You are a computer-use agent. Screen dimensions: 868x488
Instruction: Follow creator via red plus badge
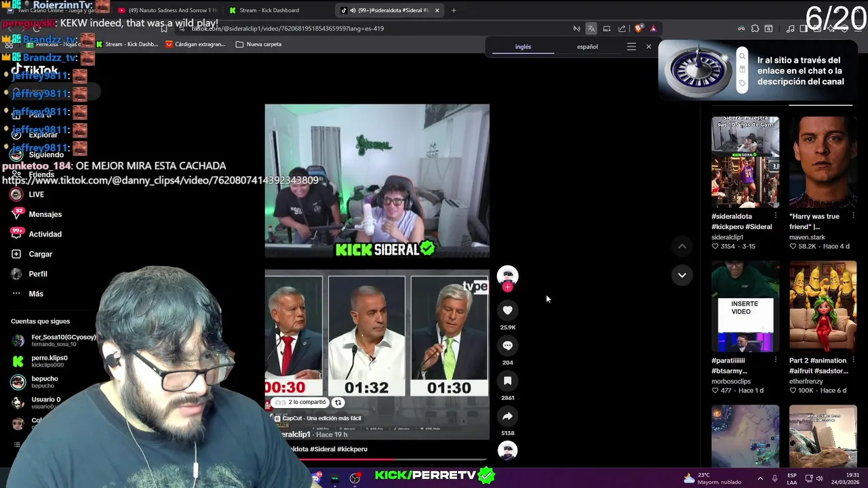(507, 287)
